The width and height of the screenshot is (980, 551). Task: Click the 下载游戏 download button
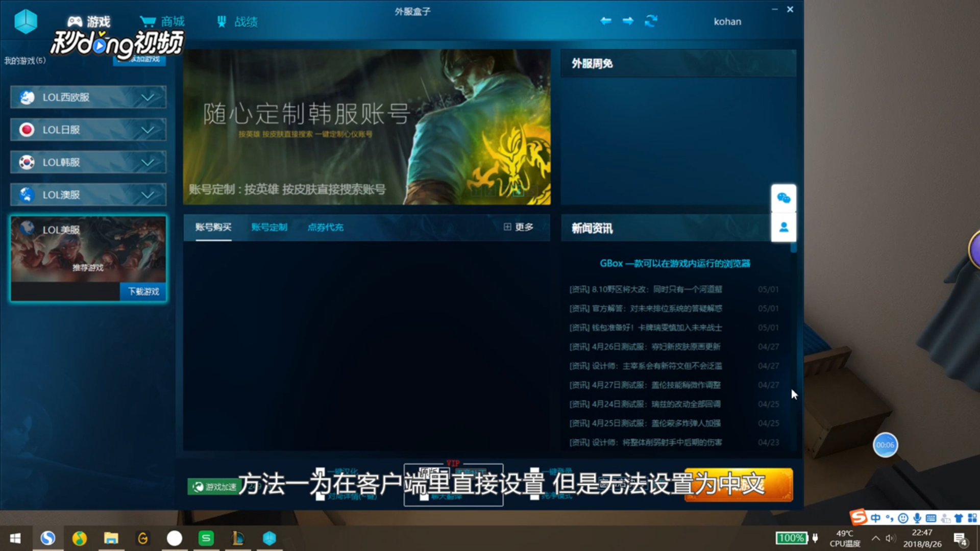(143, 291)
